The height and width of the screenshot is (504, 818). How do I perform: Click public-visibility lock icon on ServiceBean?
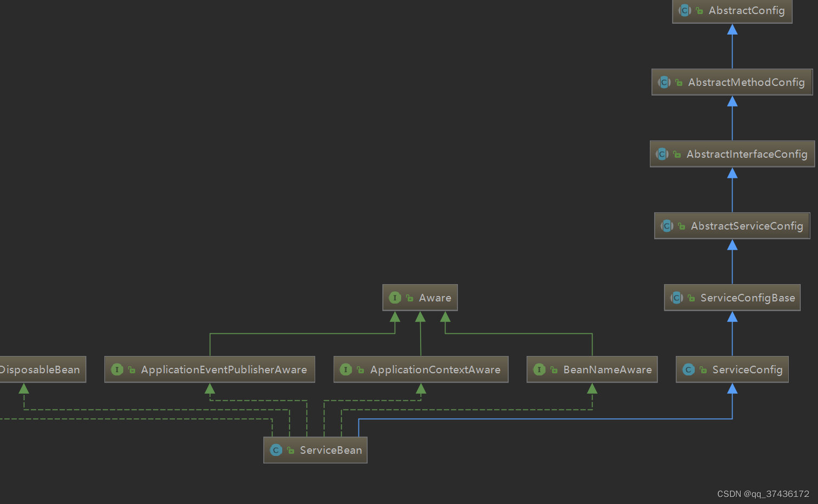(291, 451)
